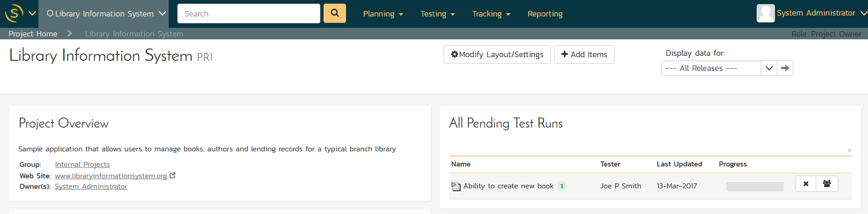Viewport: 868px width, 214px height.
Task: Open the Testing menu
Action: pyautogui.click(x=437, y=14)
